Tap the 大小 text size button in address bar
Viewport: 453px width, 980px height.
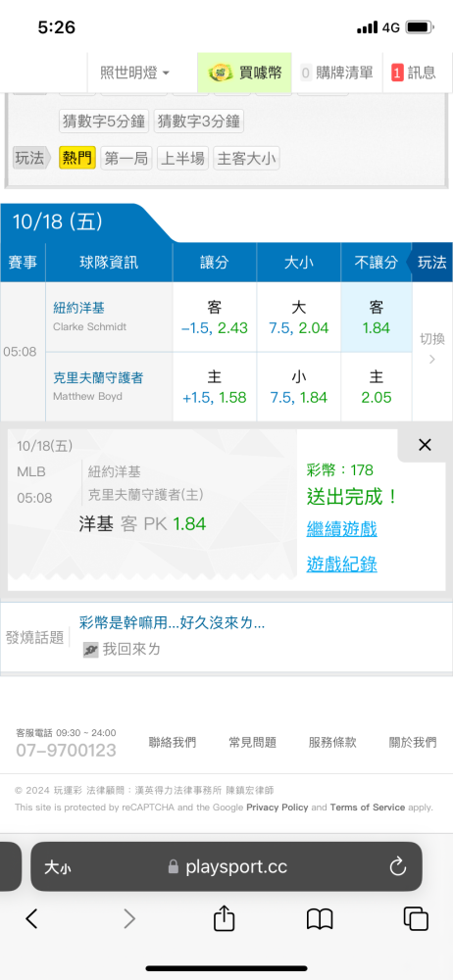[58, 867]
